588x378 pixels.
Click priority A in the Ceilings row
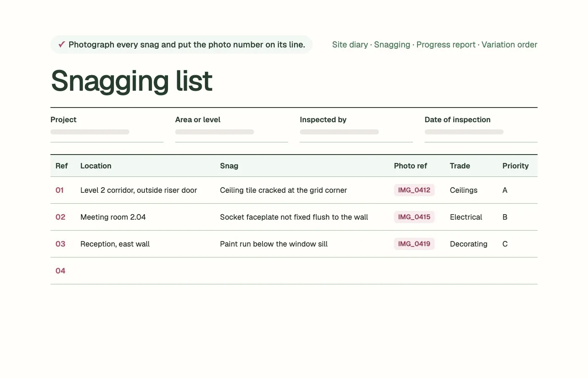pos(505,190)
